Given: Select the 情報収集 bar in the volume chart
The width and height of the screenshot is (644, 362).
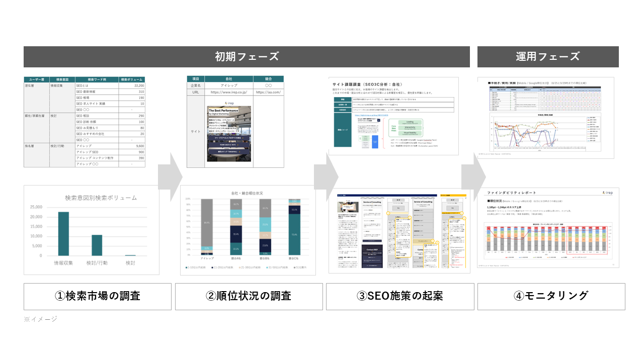Looking at the screenshot, I should 63,234.
